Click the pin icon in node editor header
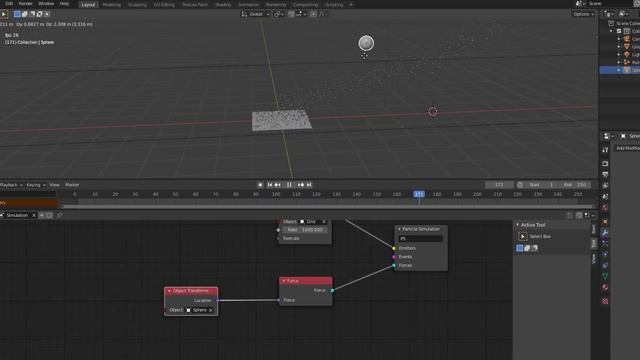The width and height of the screenshot is (640, 360). pyautogui.click(x=60, y=215)
